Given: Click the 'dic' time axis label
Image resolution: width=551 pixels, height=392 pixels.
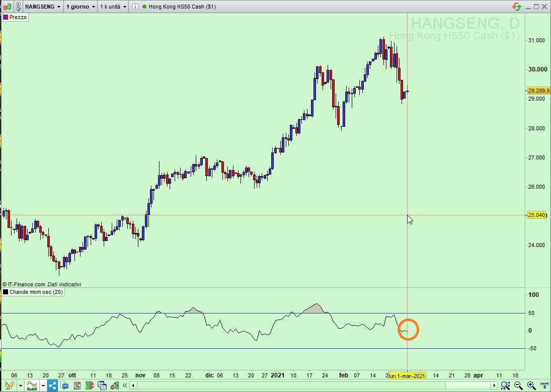Looking at the screenshot, I should (x=209, y=375).
